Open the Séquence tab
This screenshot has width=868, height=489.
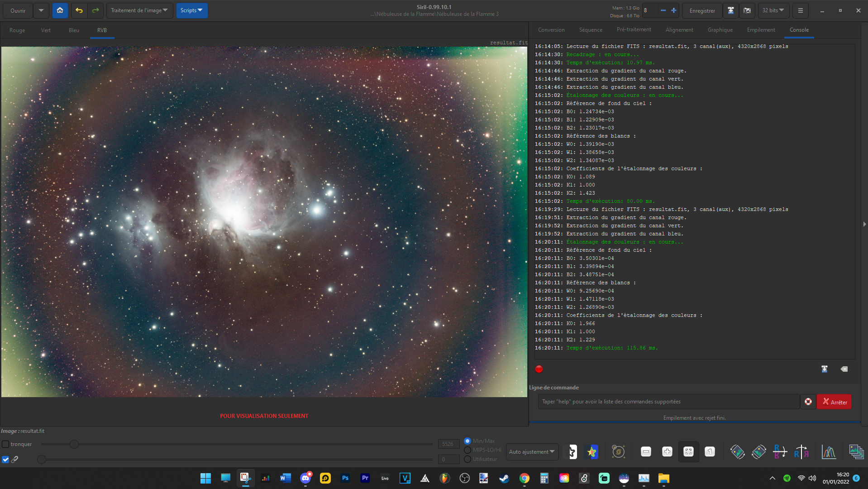point(591,30)
